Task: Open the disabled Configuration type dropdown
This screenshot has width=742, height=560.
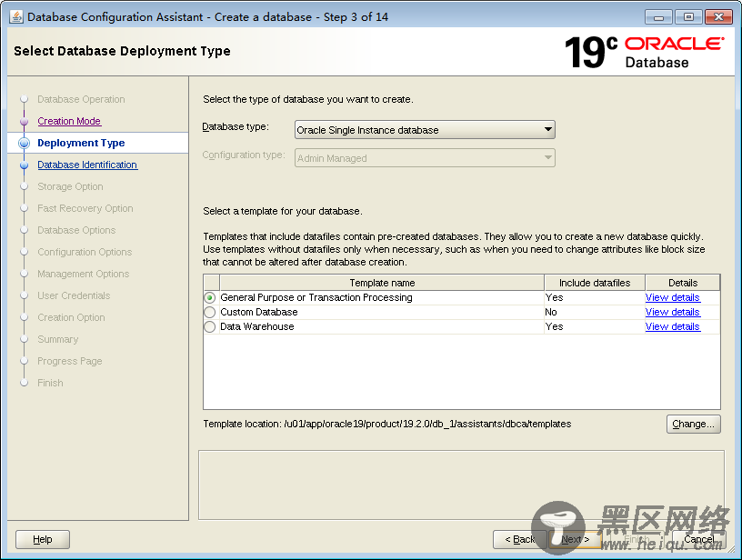Action: (x=425, y=158)
